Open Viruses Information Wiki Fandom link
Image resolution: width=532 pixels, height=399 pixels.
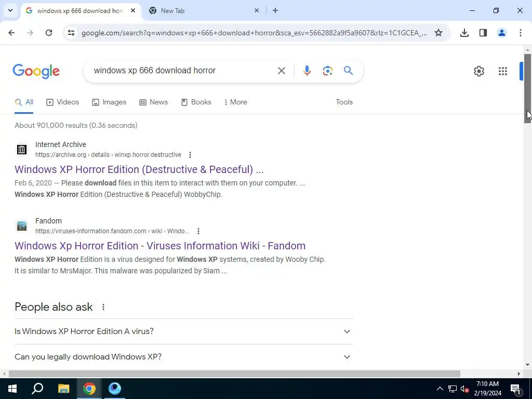coord(160,246)
